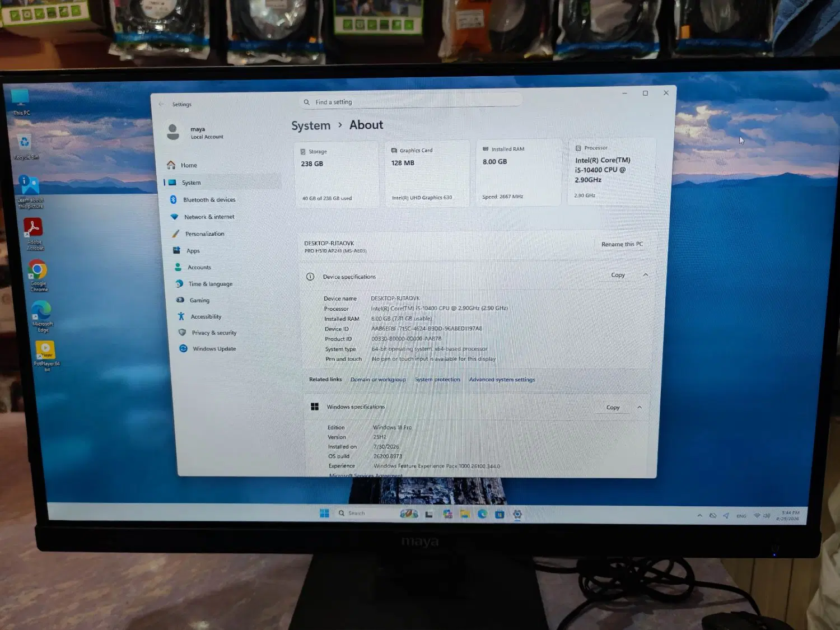This screenshot has width=840, height=630.
Task: Click the Gaming controller icon
Action: tap(180, 300)
